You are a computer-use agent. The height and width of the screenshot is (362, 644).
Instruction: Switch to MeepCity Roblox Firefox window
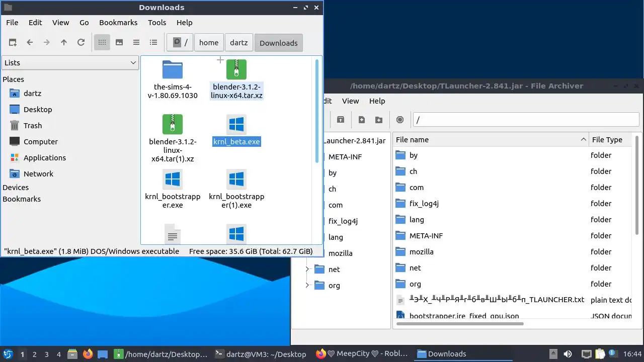point(362,354)
